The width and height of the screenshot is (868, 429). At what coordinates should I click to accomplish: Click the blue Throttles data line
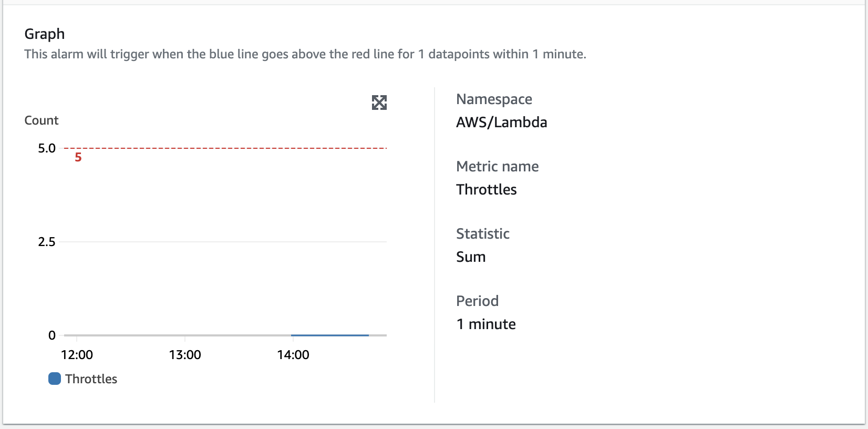point(330,335)
